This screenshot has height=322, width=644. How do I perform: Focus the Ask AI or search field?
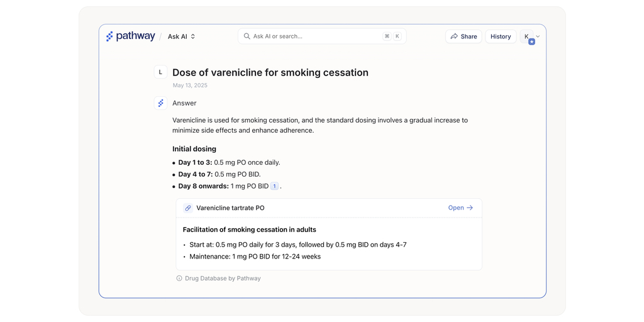coord(314,36)
